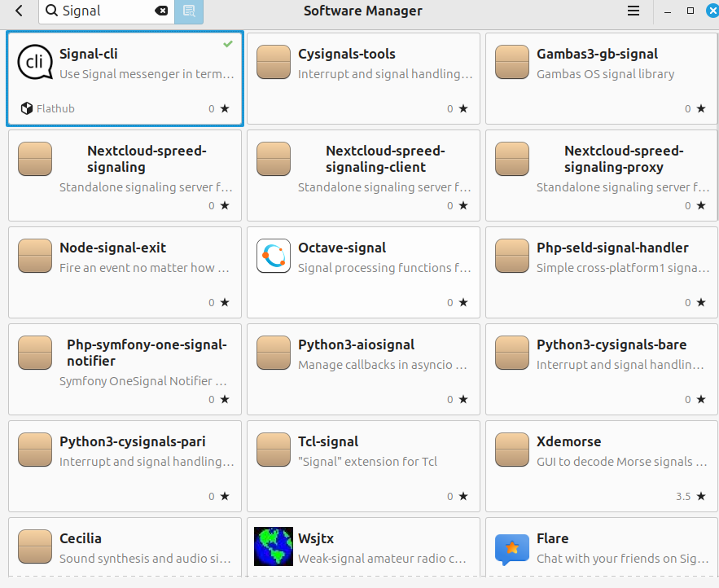The height and width of the screenshot is (588, 719).
Task: Clear the Signal search text
Action: click(x=161, y=11)
